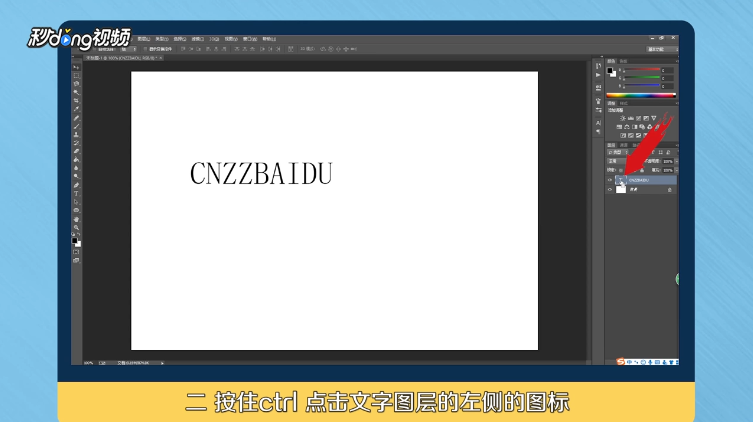Open the Layer menu

coord(144,39)
